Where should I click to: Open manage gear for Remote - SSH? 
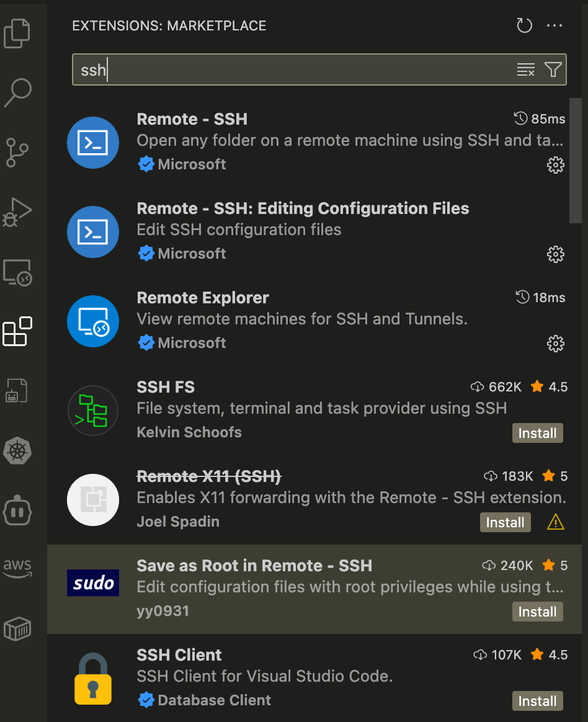tap(555, 165)
